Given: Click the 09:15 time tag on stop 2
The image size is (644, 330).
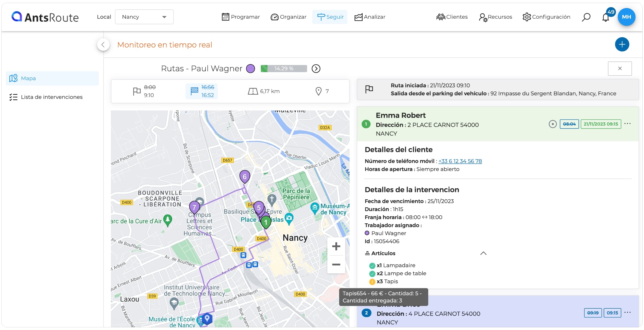Looking at the screenshot, I should click(612, 313).
